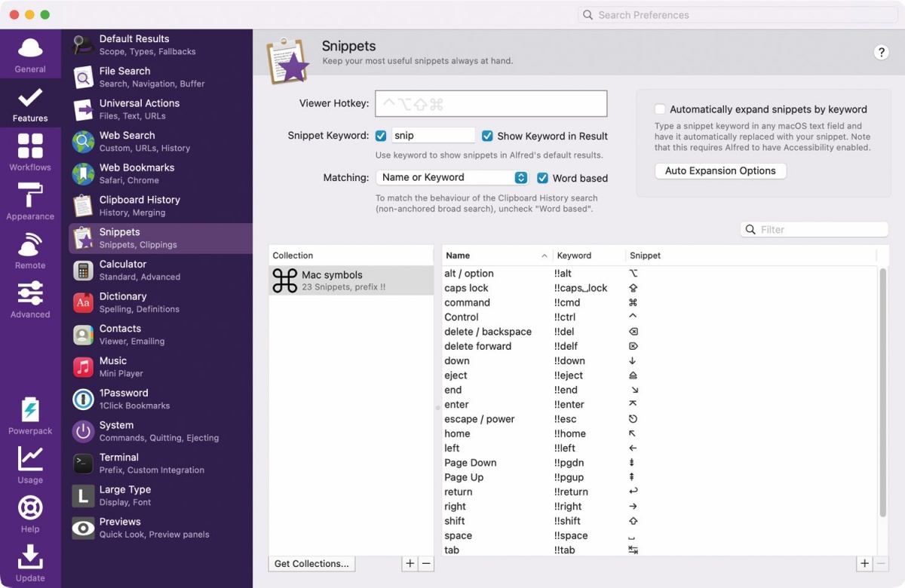Select Large Type feature

pos(161,495)
